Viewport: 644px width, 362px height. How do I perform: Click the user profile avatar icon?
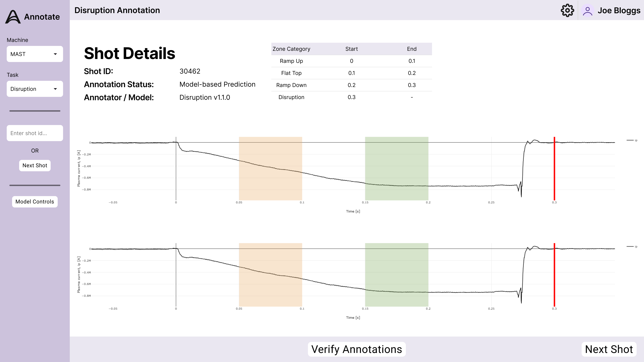point(587,11)
